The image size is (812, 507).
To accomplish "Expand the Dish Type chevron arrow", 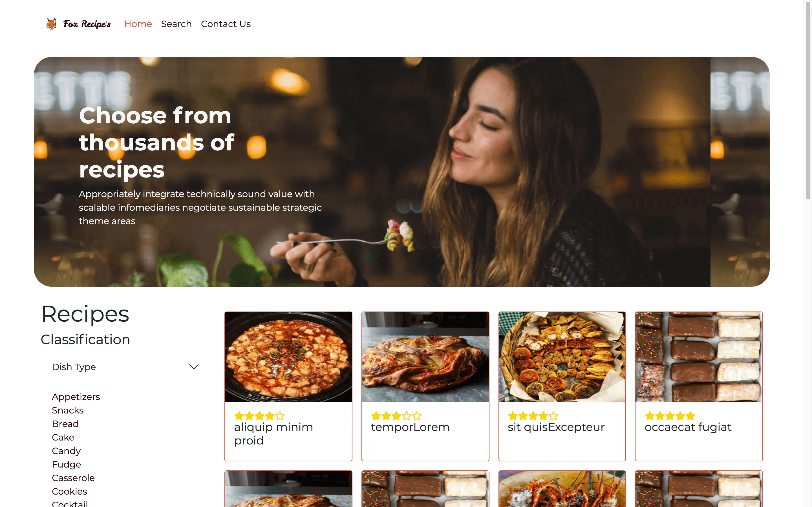I will point(193,367).
